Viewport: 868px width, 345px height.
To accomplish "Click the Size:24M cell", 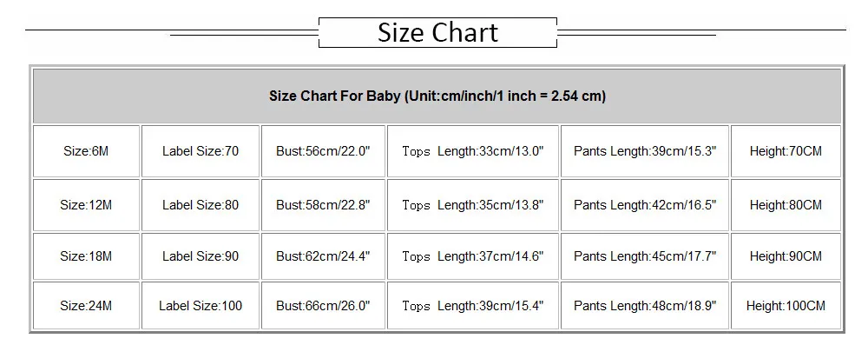I will (x=86, y=306).
